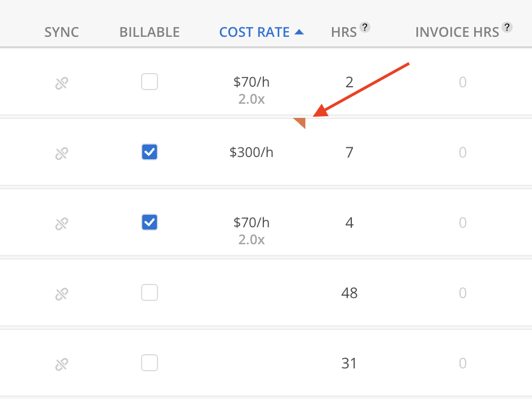
Task: Click help icon next to INVOICE HRS
Action: pyautogui.click(x=507, y=27)
